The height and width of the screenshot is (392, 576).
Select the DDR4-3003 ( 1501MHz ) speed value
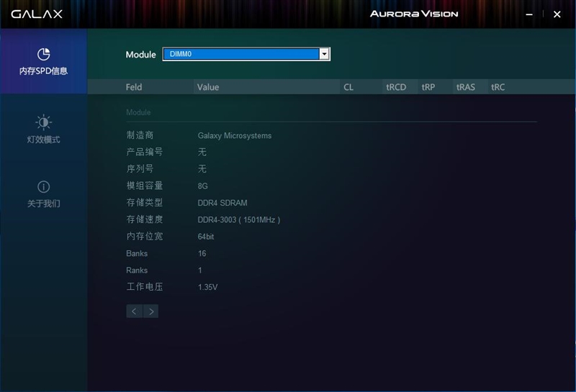(x=239, y=220)
